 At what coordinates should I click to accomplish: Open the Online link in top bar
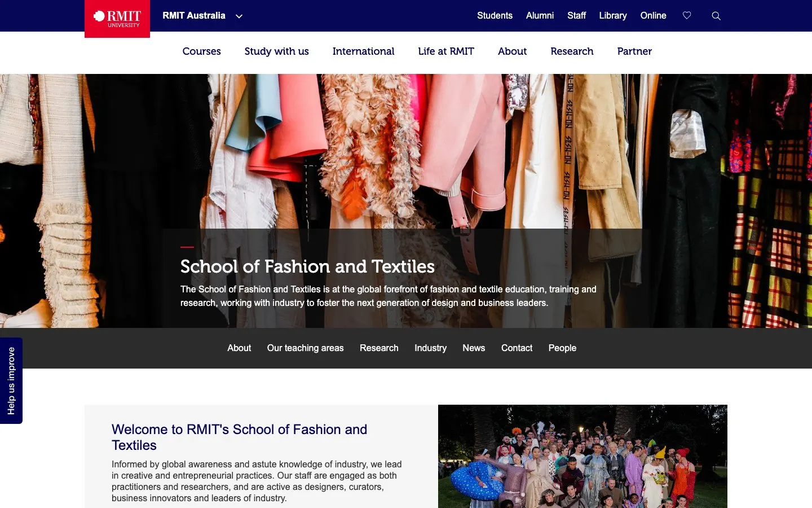point(653,16)
